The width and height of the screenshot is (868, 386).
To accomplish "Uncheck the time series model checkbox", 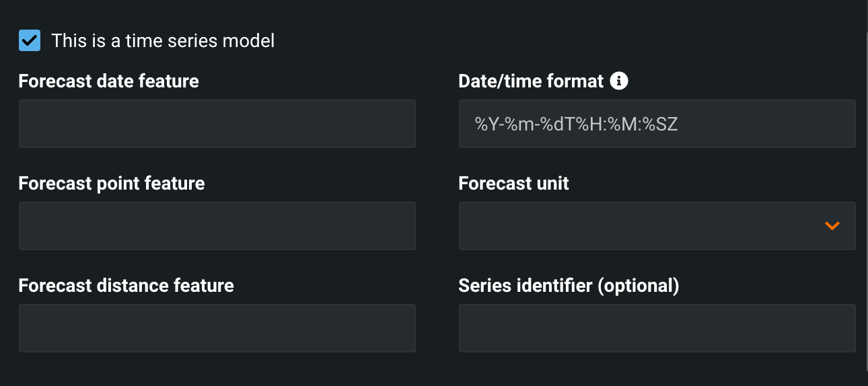I will pyautogui.click(x=30, y=40).
